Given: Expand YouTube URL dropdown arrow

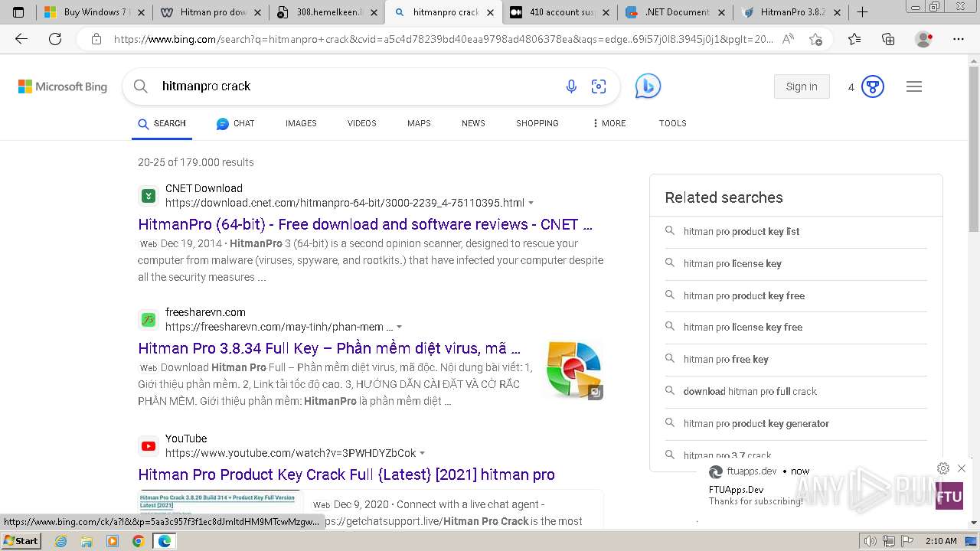Looking at the screenshot, I should (423, 454).
